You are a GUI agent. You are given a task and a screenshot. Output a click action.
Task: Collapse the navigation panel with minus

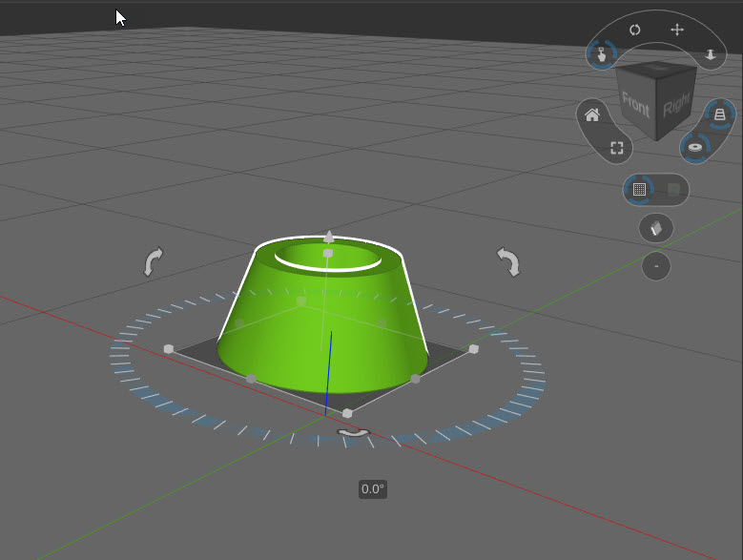pyautogui.click(x=656, y=266)
